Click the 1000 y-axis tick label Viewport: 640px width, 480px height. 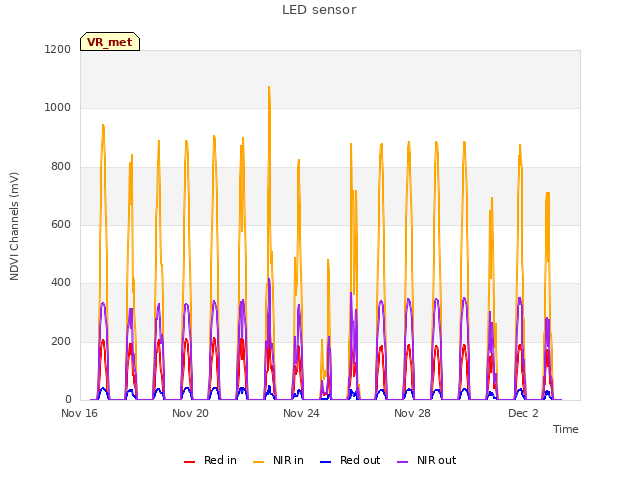(x=58, y=108)
